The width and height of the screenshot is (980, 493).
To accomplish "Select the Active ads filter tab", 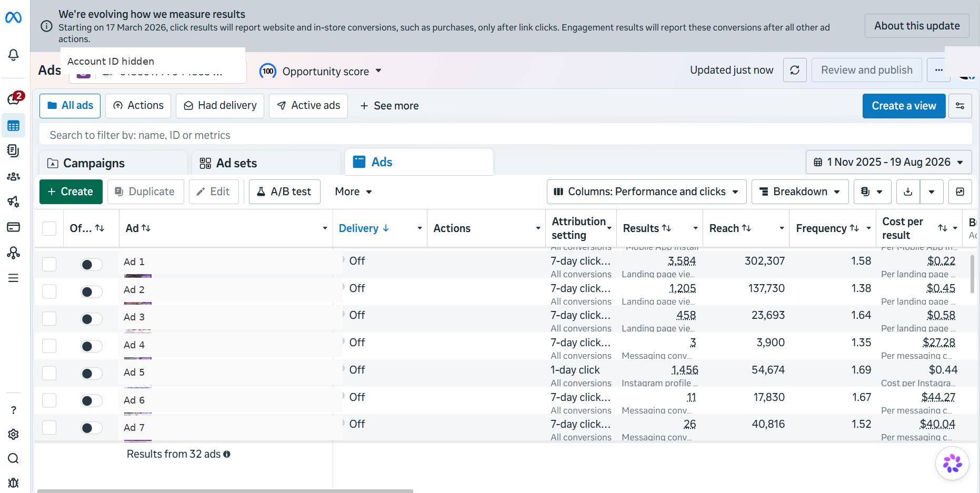I will coord(308,106).
